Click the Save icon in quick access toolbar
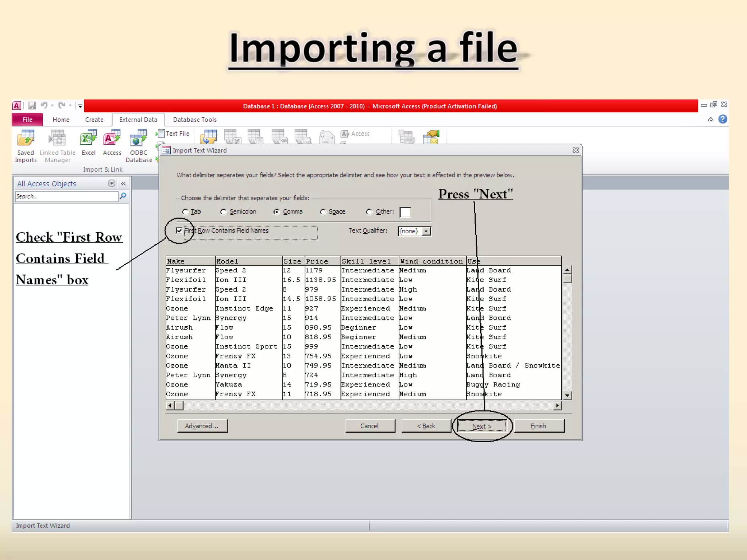The width and height of the screenshot is (747, 560). 32,106
